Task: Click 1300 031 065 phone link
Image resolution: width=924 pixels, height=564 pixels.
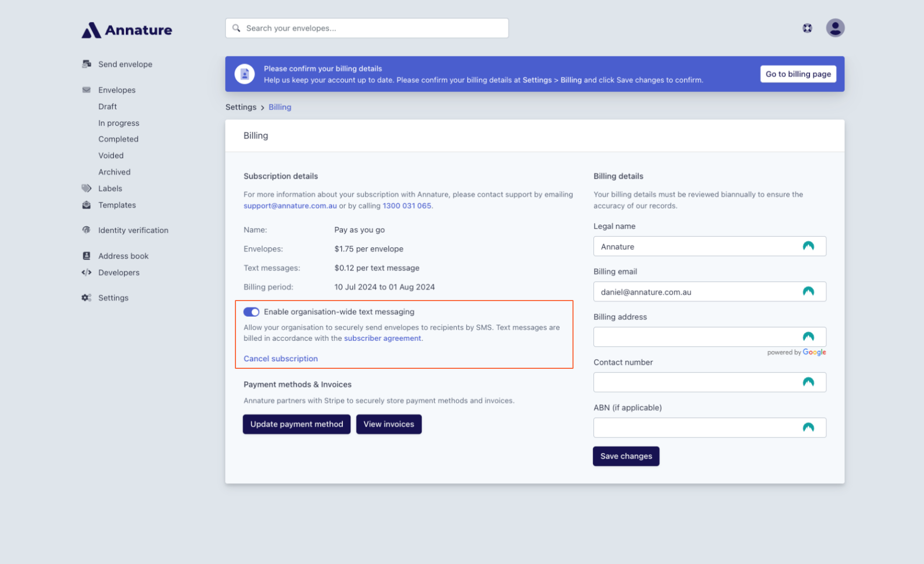Action: click(x=407, y=206)
